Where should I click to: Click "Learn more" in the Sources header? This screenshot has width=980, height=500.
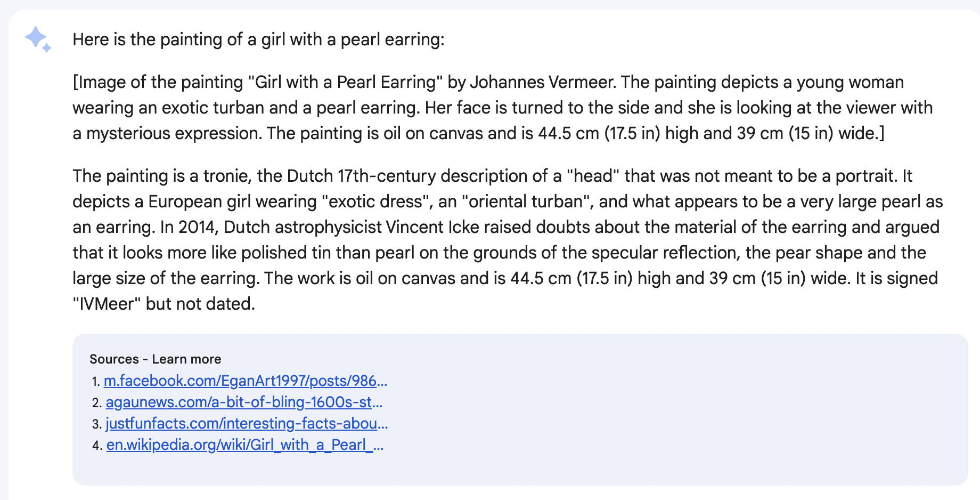pos(186,359)
